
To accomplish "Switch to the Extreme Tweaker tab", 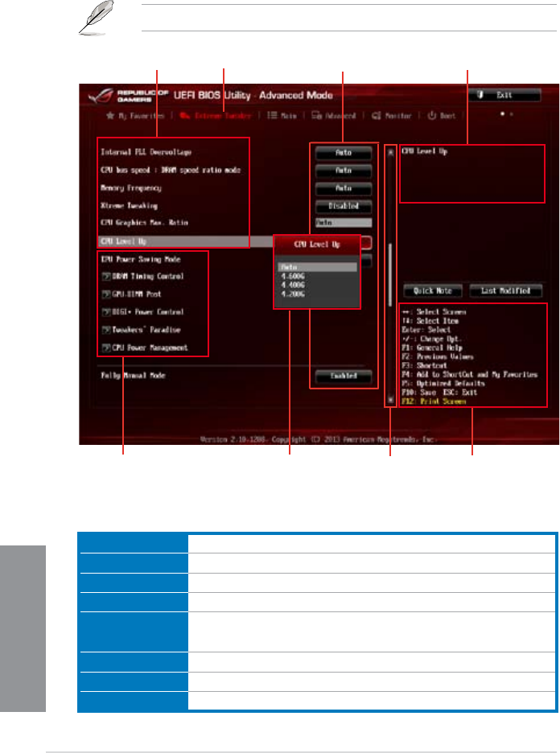I will pos(216,116).
